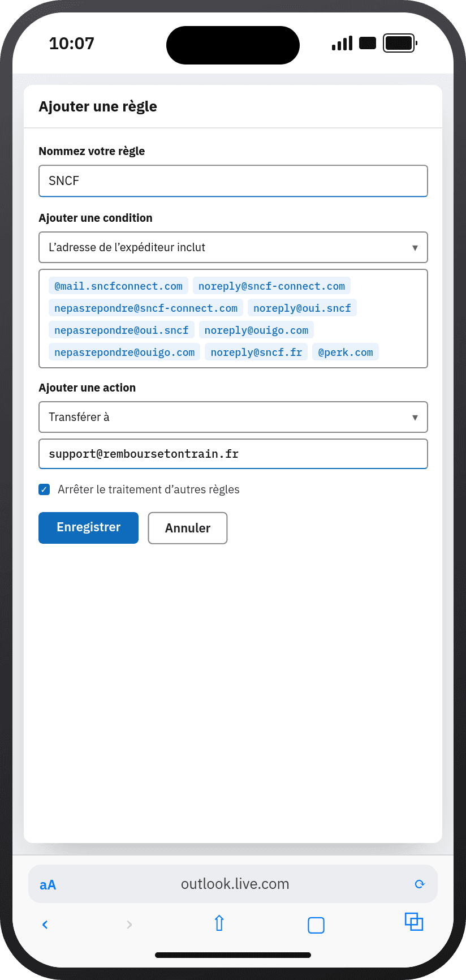Tap the Ajouter une action label

[x=87, y=388]
